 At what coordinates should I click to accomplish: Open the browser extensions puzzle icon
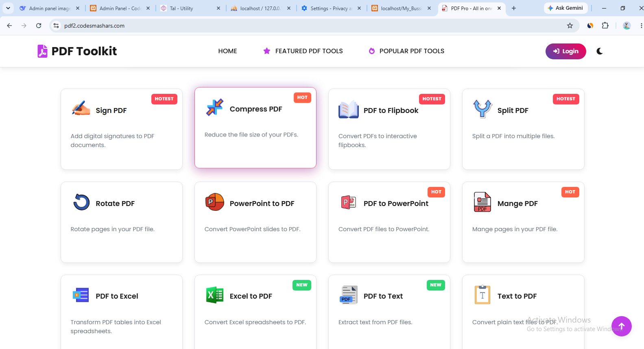point(605,26)
